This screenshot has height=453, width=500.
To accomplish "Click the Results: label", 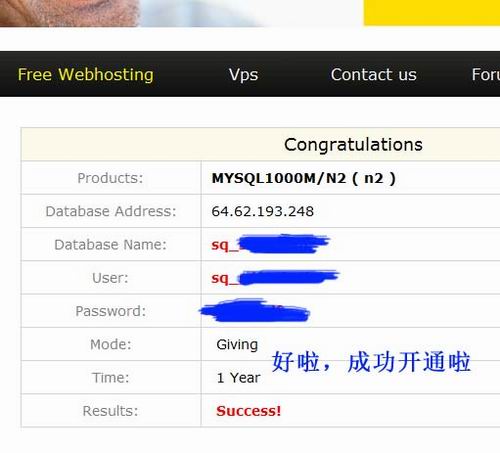I will pyautogui.click(x=110, y=411).
